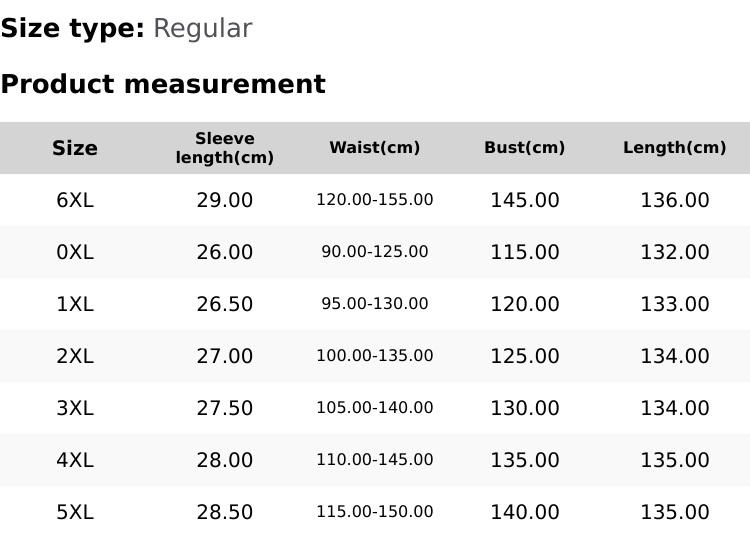
Task: Click the waist range 120.00-155.00 cell
Action: (375, 200)
